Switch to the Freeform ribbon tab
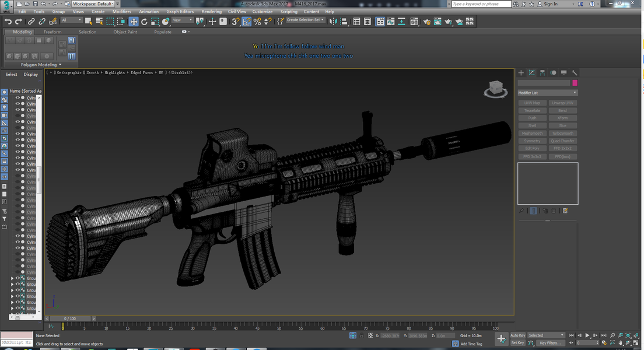The image size is (644, 350). coord(52,32)
